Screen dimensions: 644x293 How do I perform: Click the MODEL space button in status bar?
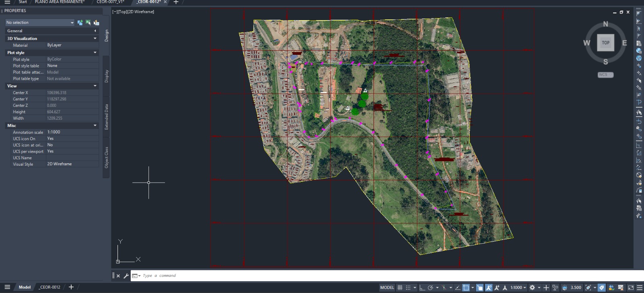[387, 287]
